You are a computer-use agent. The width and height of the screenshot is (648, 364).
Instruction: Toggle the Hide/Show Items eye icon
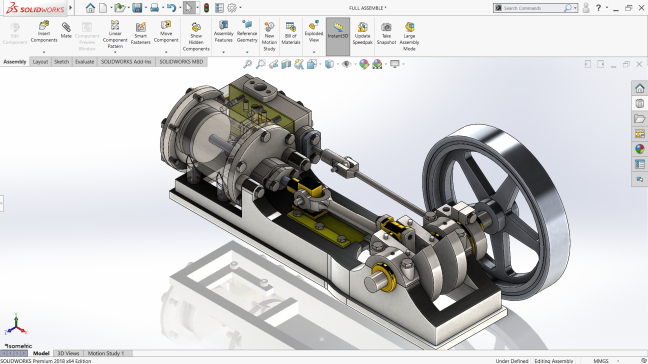[x=346, y=64]
